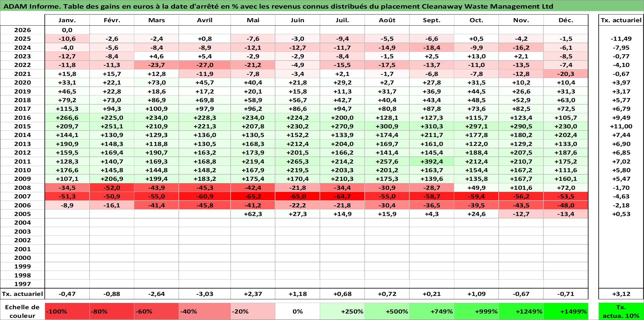Select the +392,4 cell in Sept. 2011
The height and width of the screenshot is (320, 644).
pos(432,161)
